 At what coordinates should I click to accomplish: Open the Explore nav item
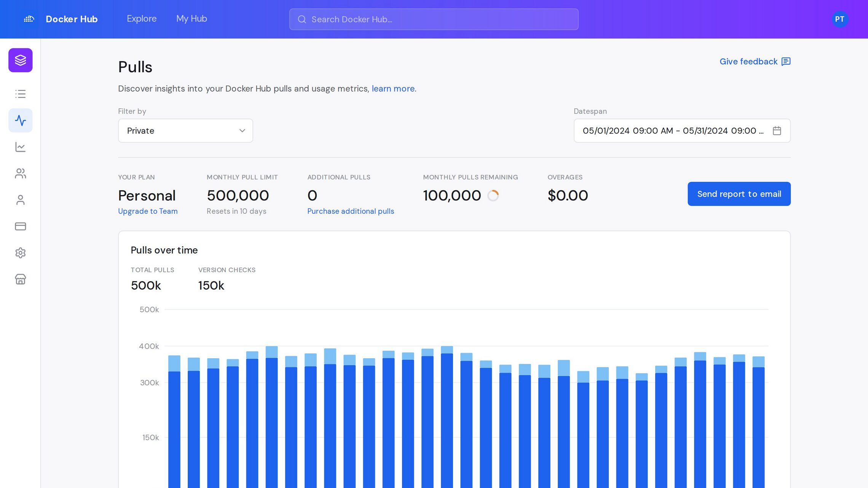(142, 19)
